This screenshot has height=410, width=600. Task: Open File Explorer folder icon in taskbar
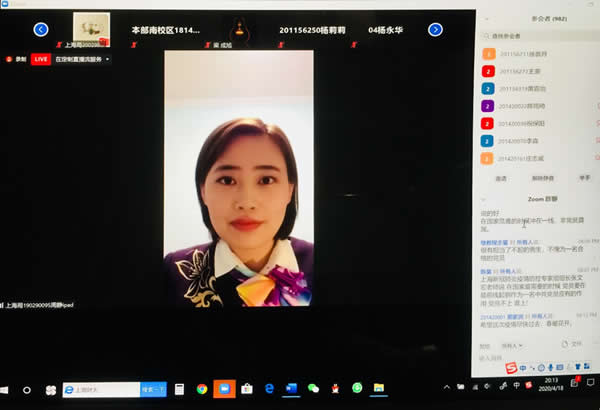tap(379, 388)
